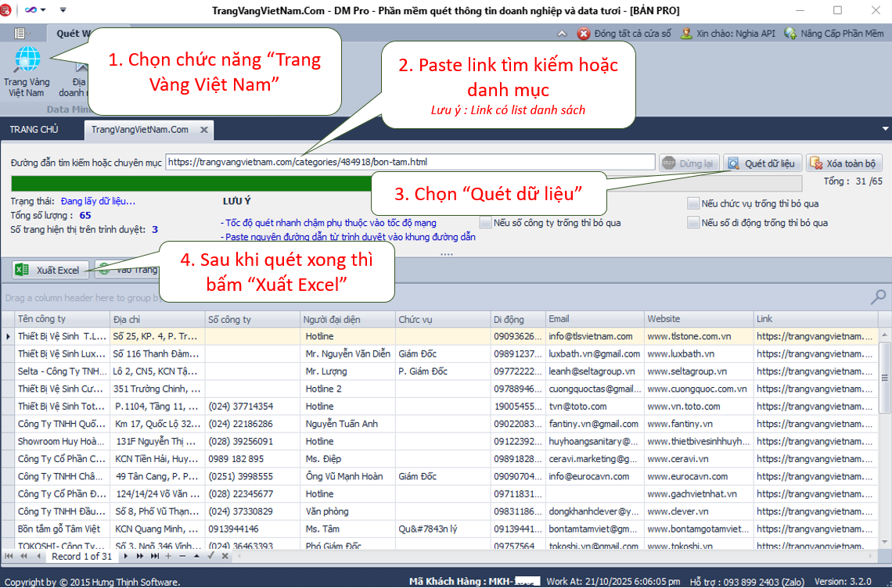
Task: Collapse the ribbon with the up chevron
Action: [561, 34]
